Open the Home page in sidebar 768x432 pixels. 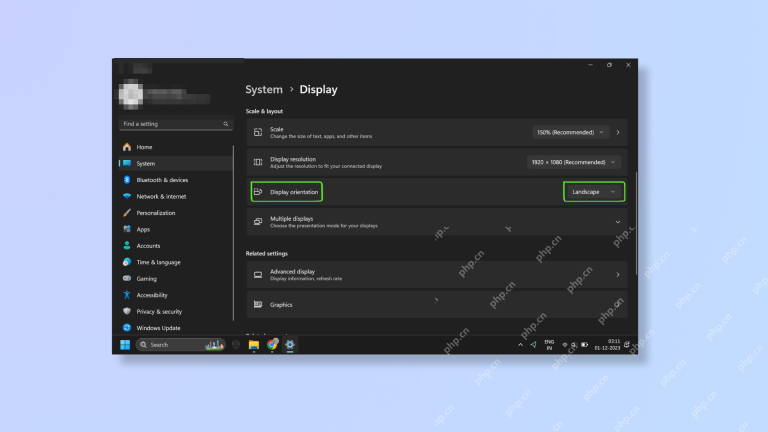pyautogui.click(x=175, y=147)
